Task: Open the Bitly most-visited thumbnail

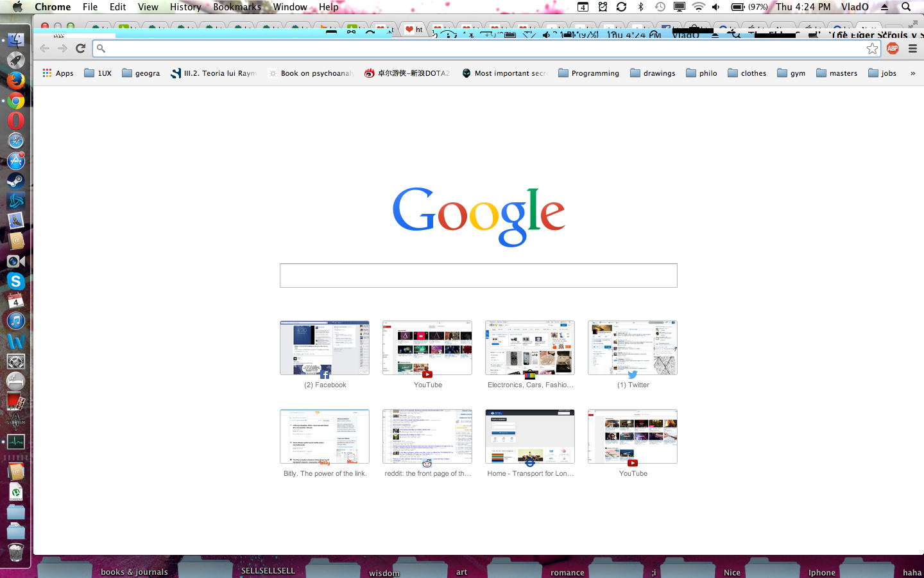Action: tap(325, 437)
